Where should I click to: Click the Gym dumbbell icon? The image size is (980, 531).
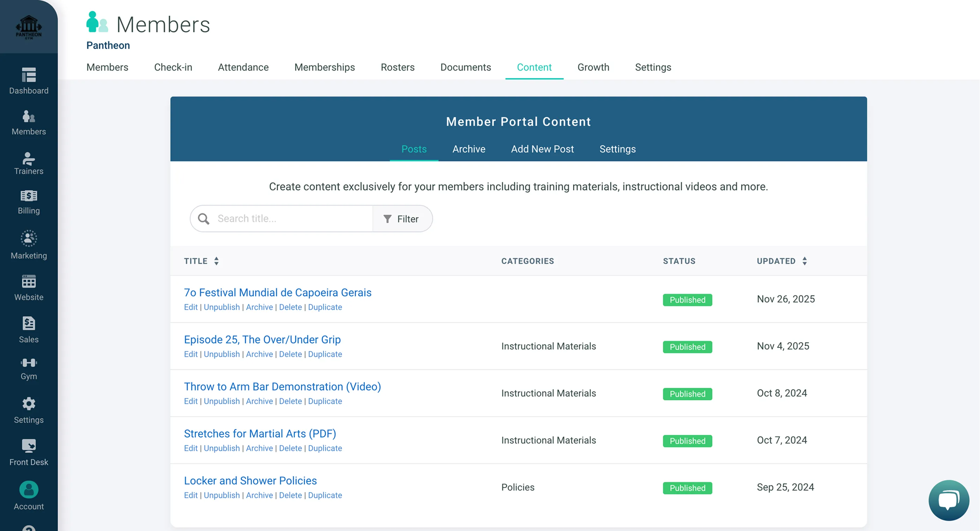coord(29,363)
